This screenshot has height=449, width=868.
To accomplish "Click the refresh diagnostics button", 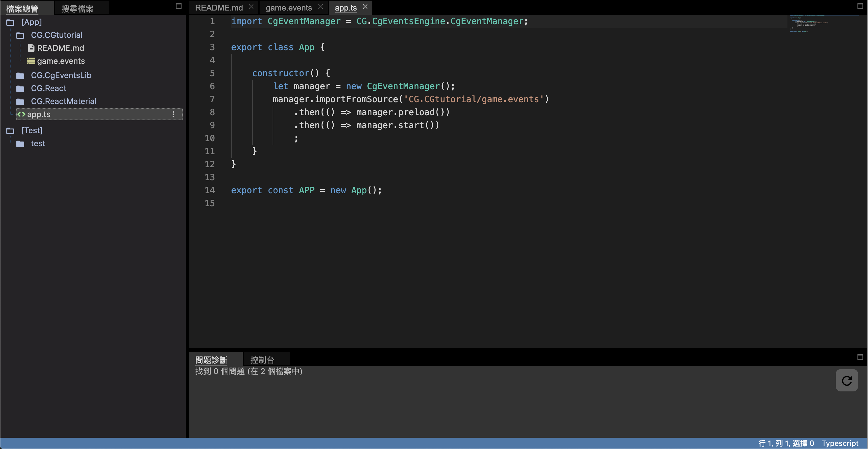I will (x=846, y=381).
